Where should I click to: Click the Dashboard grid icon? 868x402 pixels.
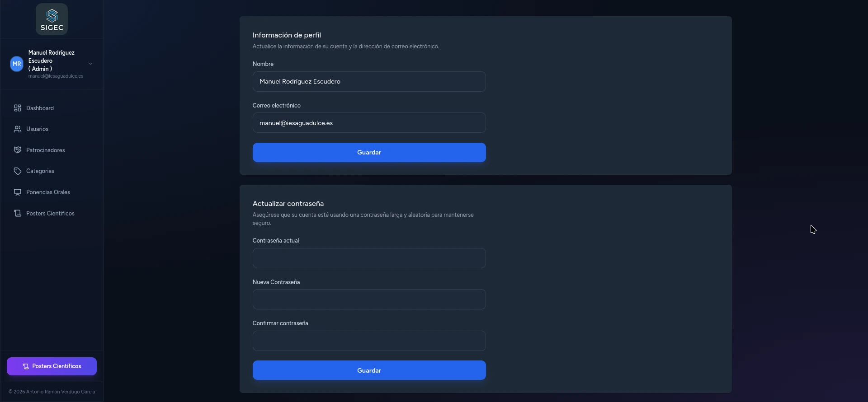pos(18,108)
